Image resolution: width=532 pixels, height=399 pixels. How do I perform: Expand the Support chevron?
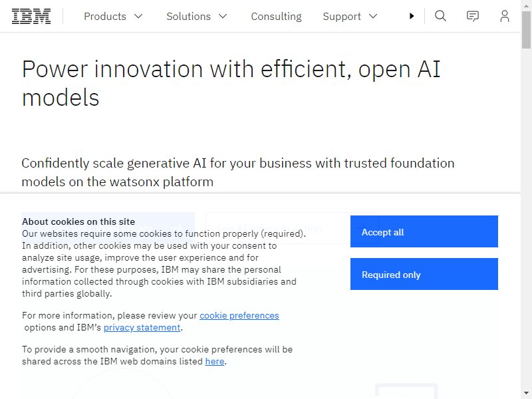tap(373, 16)
